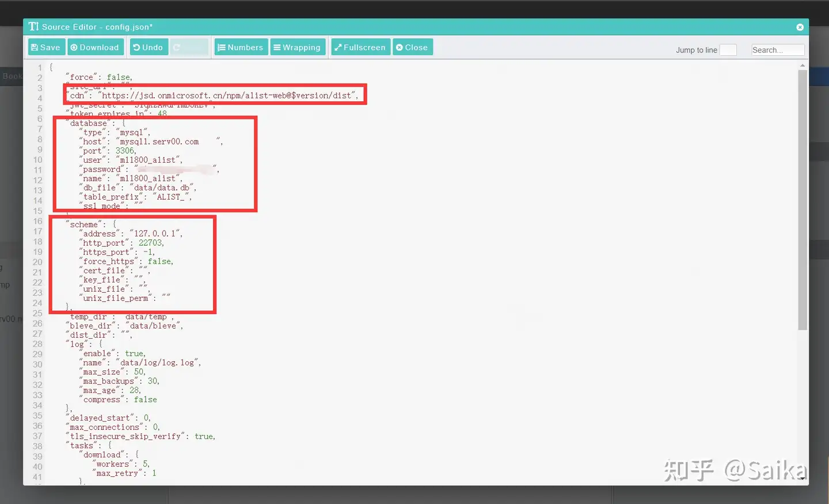Click the "host" mysql11.serv00.com line
The height and width of the screenshot is (504, 829).
coord(151,142)
